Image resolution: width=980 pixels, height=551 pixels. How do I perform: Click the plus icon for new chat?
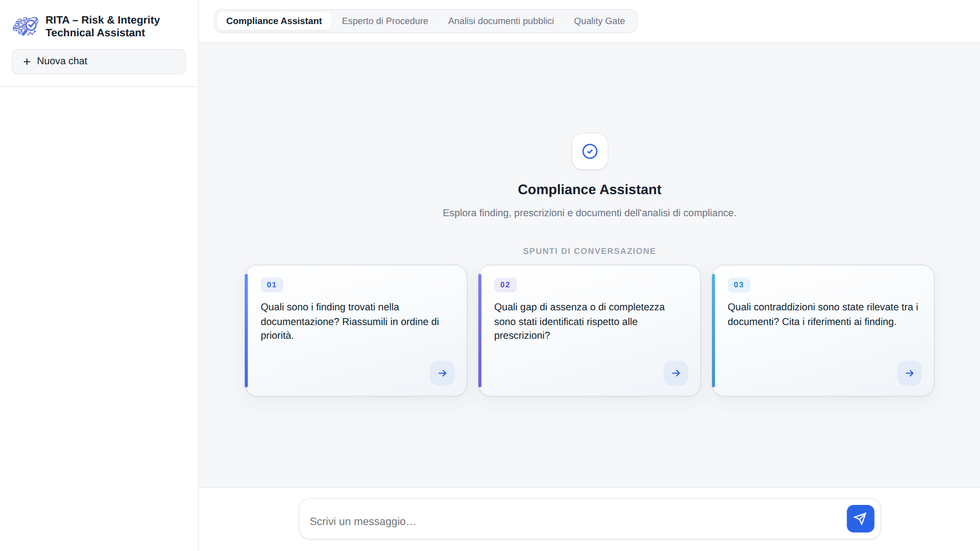(27, 62)
